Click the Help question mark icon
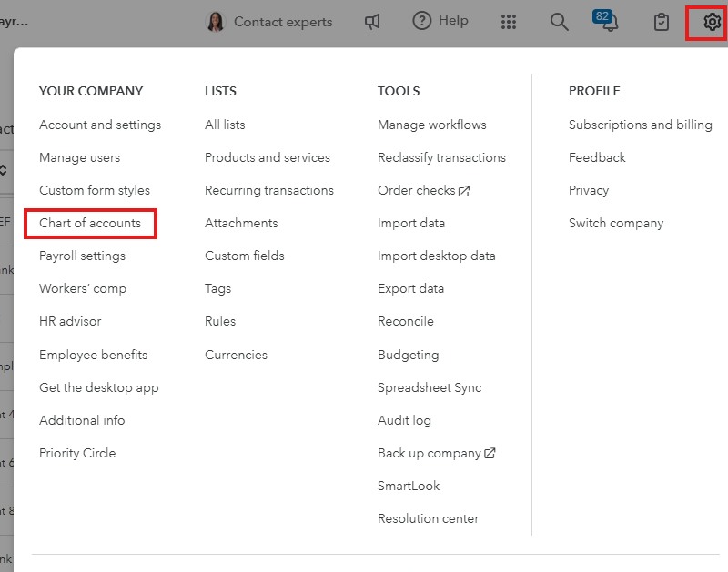This screenshot has width=728, height=572. 421,21
